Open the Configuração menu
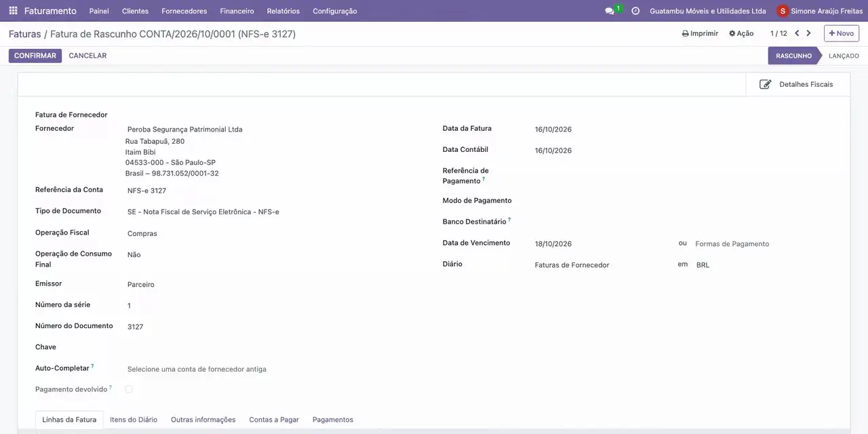This screenshot has width=868, height=434. 335,11
